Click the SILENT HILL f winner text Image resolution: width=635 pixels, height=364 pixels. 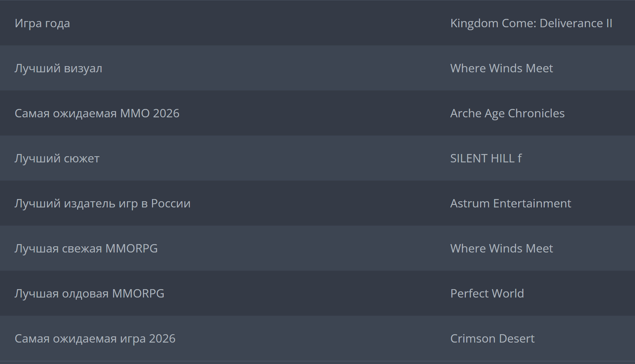486,158
